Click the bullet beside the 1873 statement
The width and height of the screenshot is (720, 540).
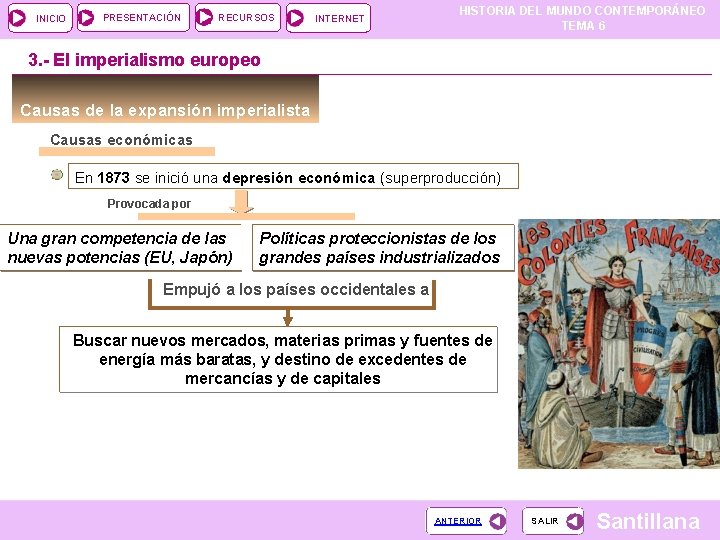(57, 174)
